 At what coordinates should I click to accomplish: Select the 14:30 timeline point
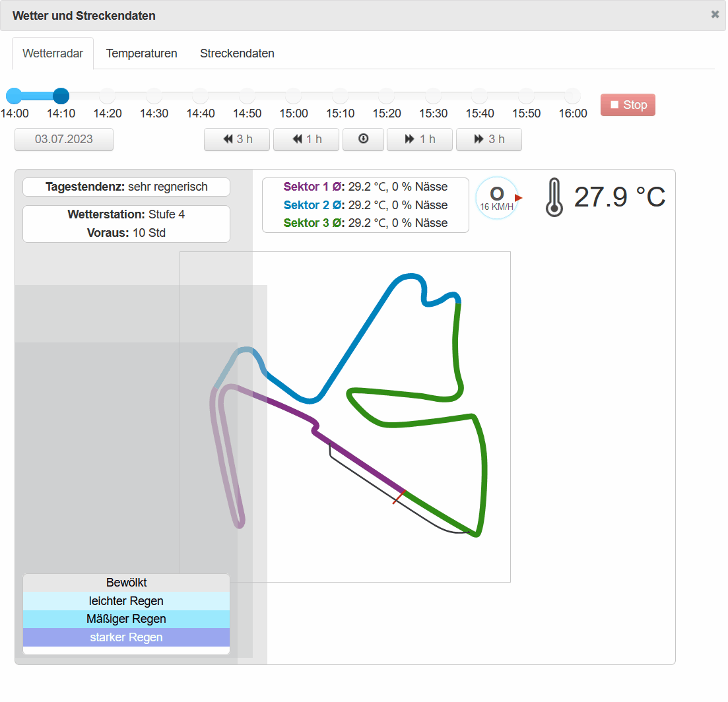154,96
